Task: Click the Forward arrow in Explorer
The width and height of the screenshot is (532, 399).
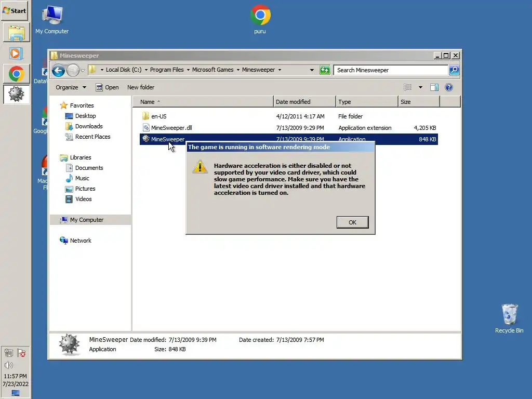Action: 73,71
